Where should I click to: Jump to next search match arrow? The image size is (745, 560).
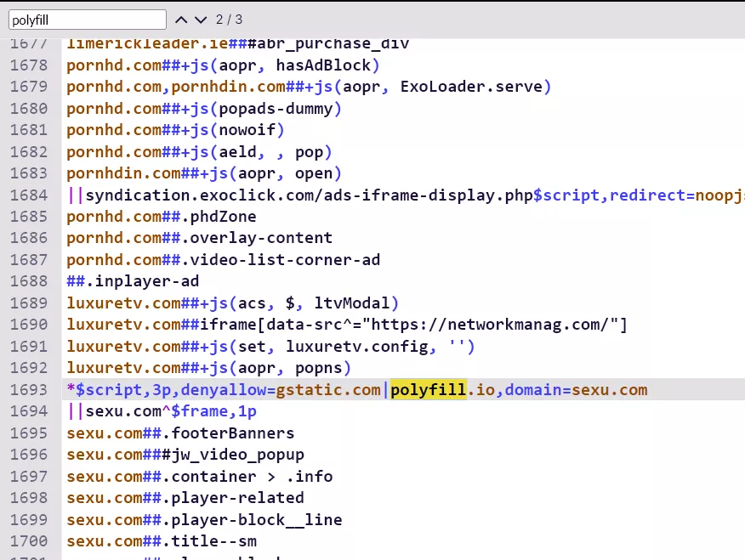[x=201, y=20]
